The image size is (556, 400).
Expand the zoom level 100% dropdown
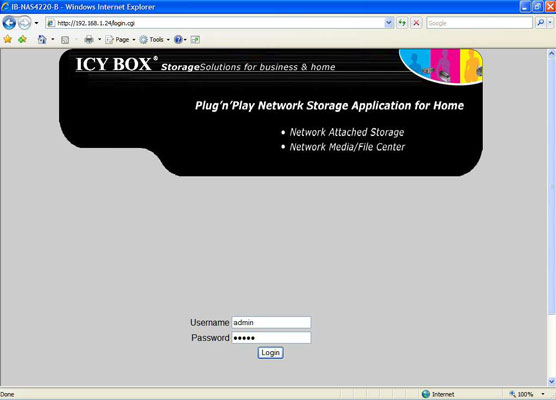[543, 394]
